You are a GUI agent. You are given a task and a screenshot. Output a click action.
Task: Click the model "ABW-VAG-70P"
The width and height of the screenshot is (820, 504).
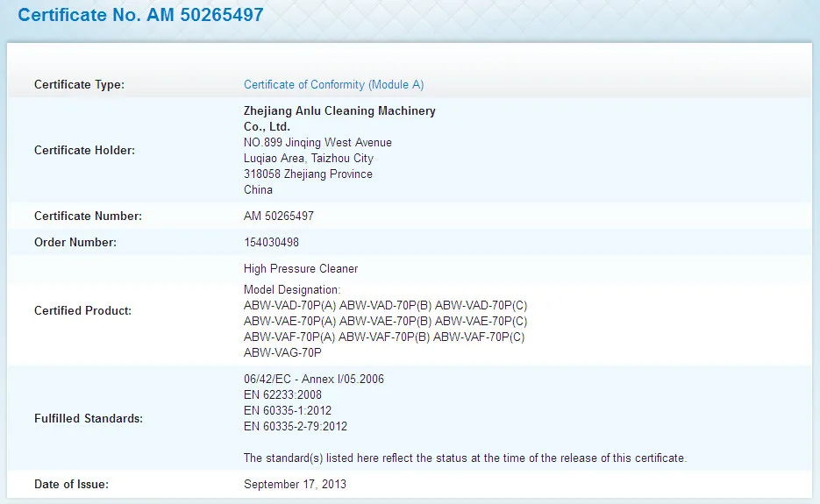[282, 353]
